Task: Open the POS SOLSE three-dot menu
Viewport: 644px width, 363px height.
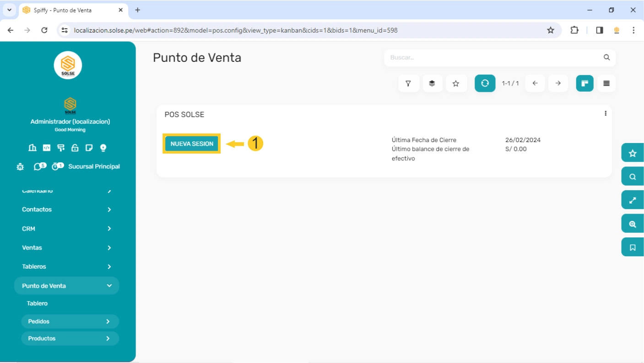Action: pos(606,114)
